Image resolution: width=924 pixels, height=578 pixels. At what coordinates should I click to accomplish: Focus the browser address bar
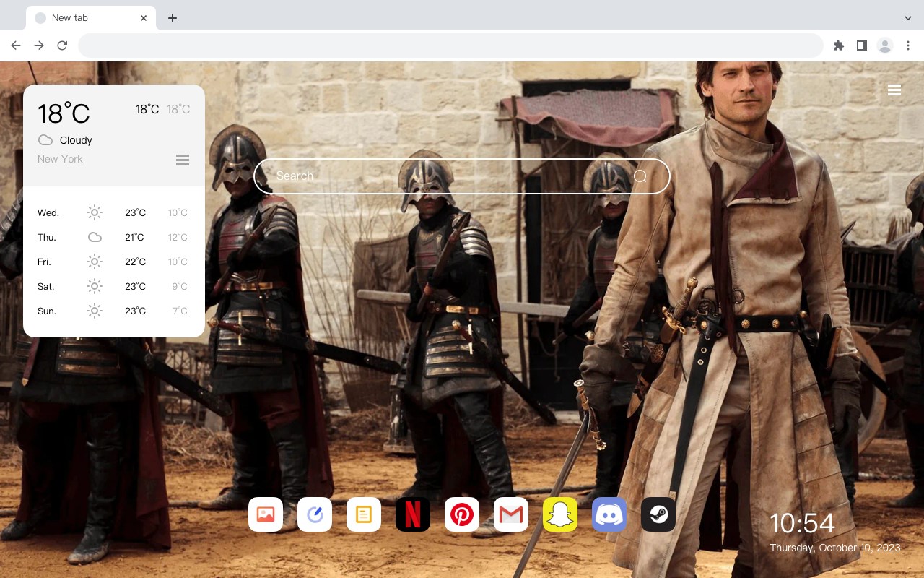(450, 46)
